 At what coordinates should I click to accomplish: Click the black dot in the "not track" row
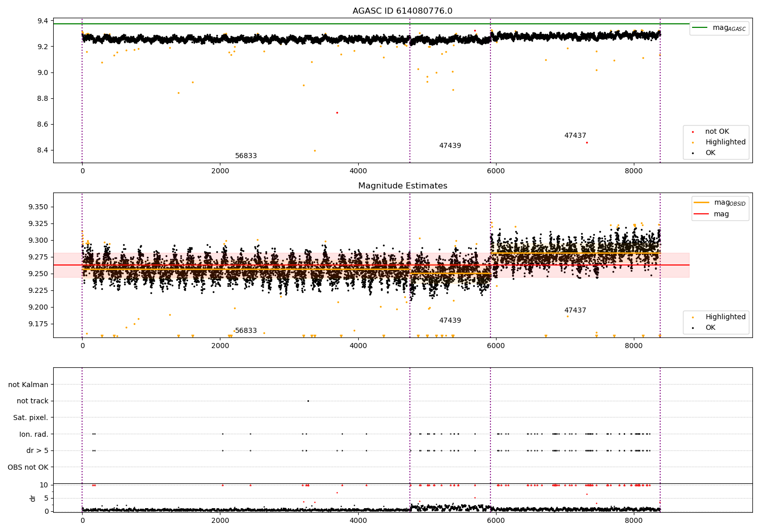click(x=308, y=401)
